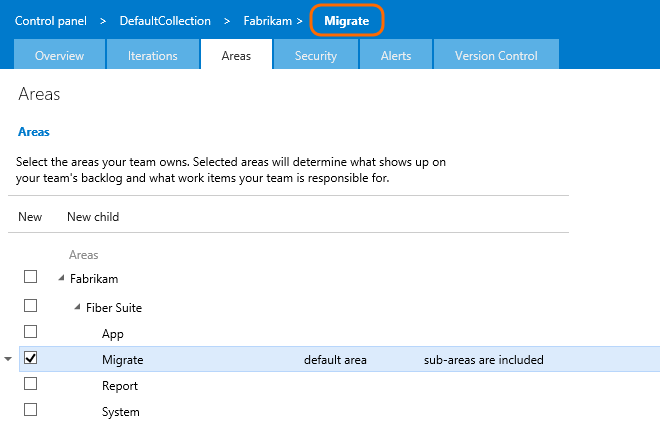Screen dimensions: 660x424
Task: Open the Security tab
Action: (316, 55)
